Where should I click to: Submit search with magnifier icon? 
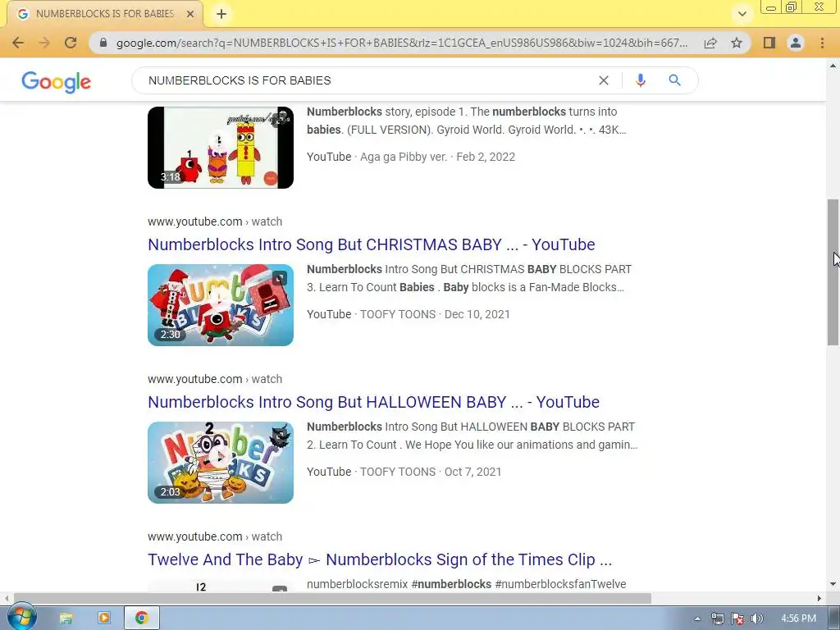[674, 80]
